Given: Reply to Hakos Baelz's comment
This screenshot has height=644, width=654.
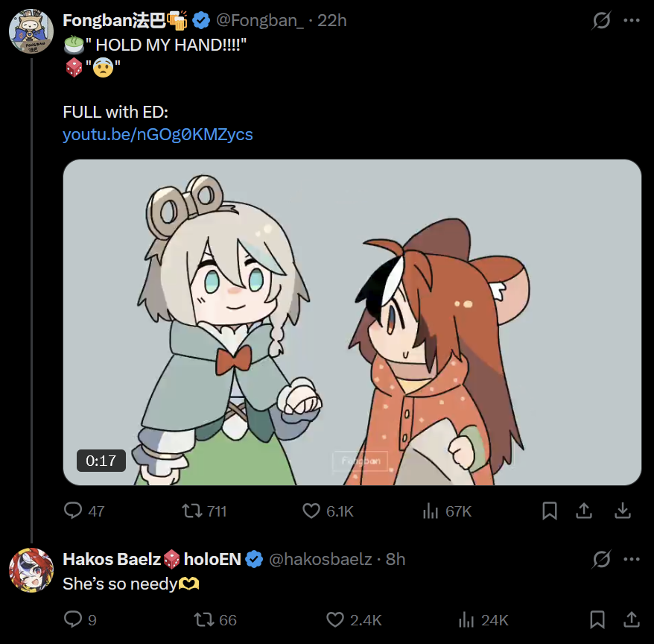Looking at the screenshot, I should click(73, 619).
